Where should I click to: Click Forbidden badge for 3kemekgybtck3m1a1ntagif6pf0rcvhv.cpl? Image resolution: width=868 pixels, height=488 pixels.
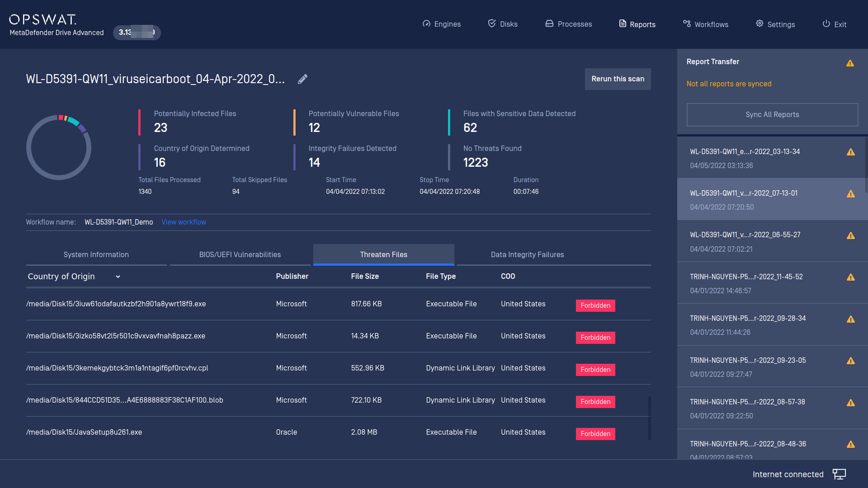[595, 370]
